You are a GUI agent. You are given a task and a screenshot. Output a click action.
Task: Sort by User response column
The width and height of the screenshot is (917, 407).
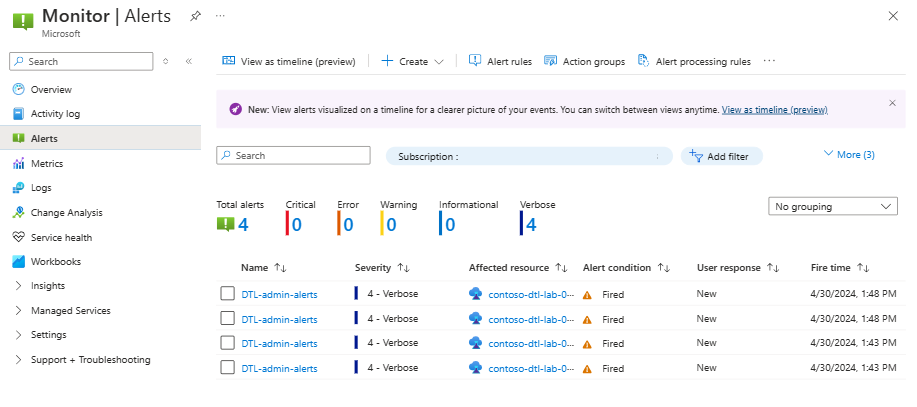tap(738, 268)
